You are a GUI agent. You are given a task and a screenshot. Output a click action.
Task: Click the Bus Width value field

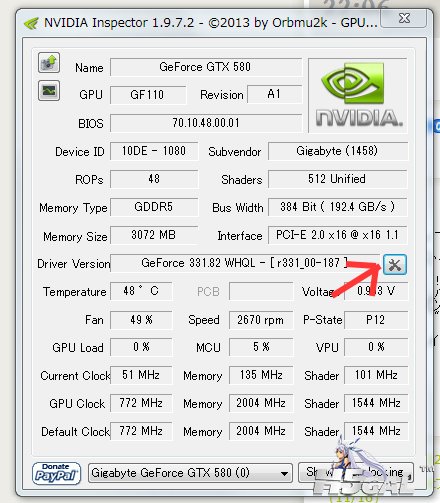tap(338, 207)
